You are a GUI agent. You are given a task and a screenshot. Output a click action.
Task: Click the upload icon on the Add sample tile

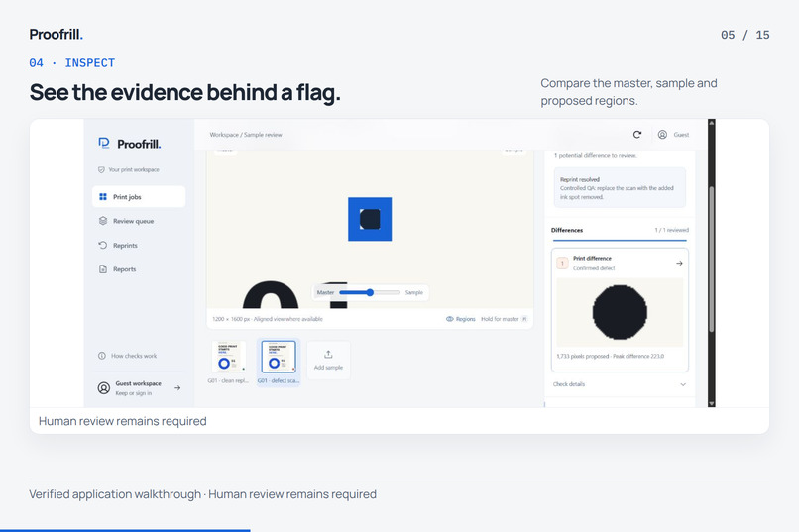[x=329, y=355]
